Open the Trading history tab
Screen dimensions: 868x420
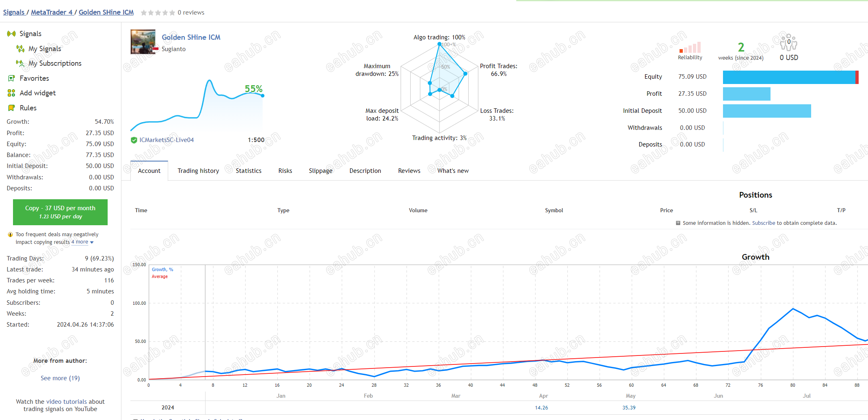click(198, 171)
